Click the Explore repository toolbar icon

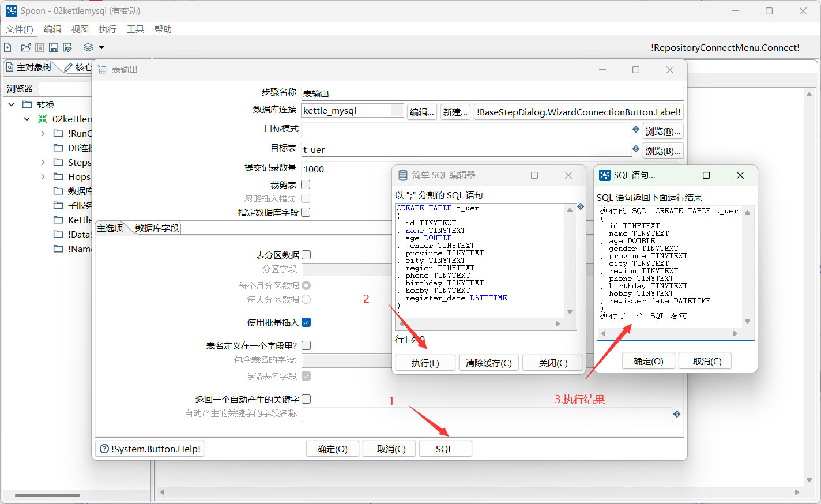tap(39, 47)
